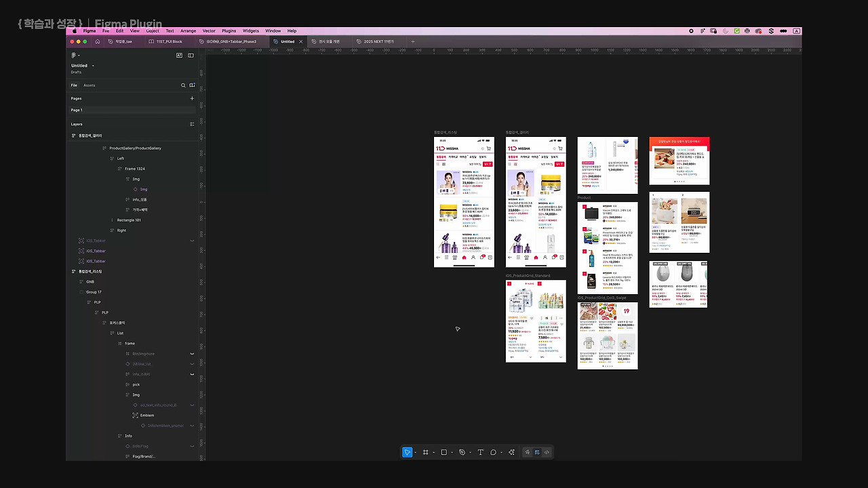This screenshot has width=868, height=488.
Task: Open the Object menu in the menu bar
Action: [153, 30]
